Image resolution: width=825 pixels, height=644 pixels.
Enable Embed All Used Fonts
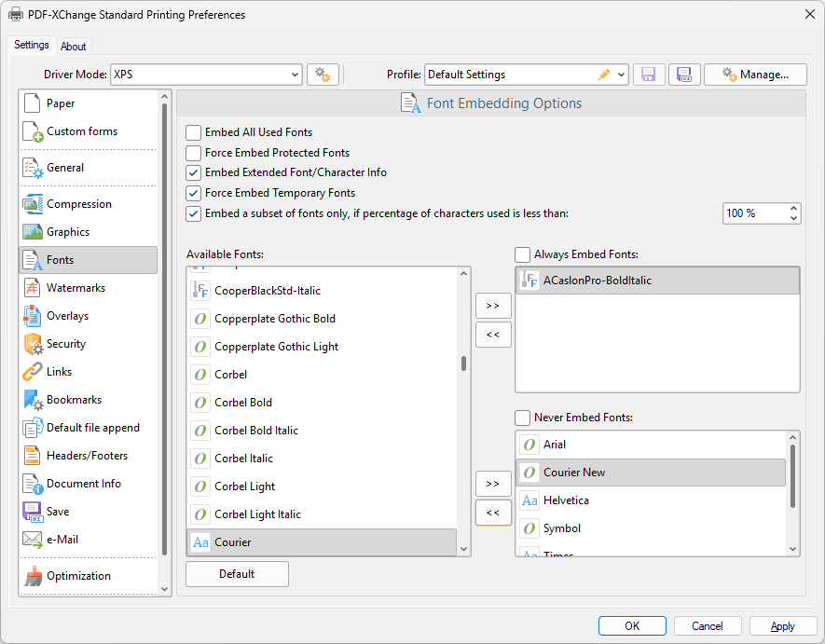[194, 132]
